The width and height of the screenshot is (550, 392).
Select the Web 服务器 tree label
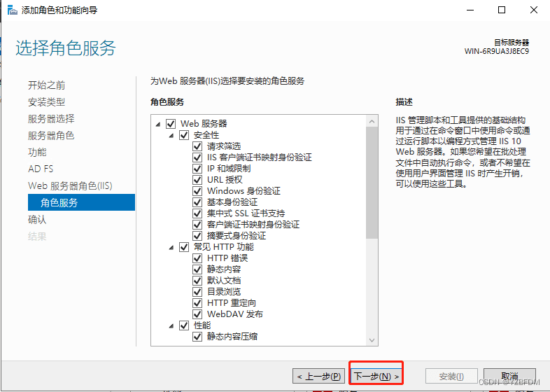204,124
